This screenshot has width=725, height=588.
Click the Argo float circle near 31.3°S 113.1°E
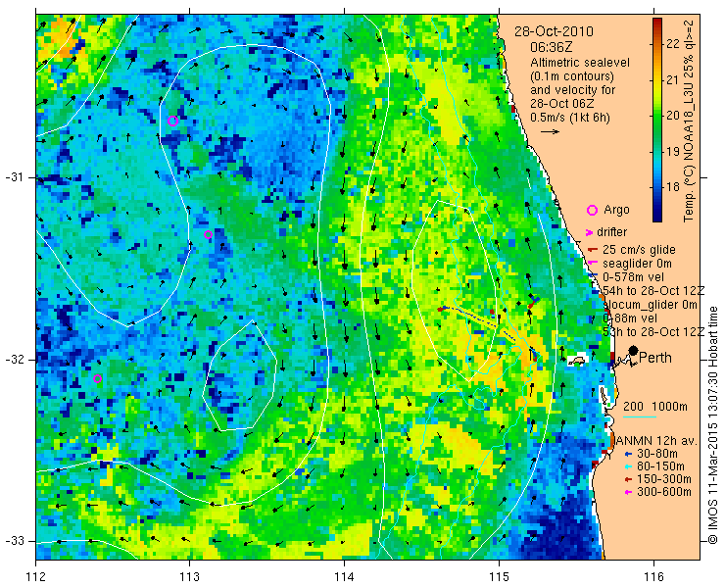click(x=208, y=234)
